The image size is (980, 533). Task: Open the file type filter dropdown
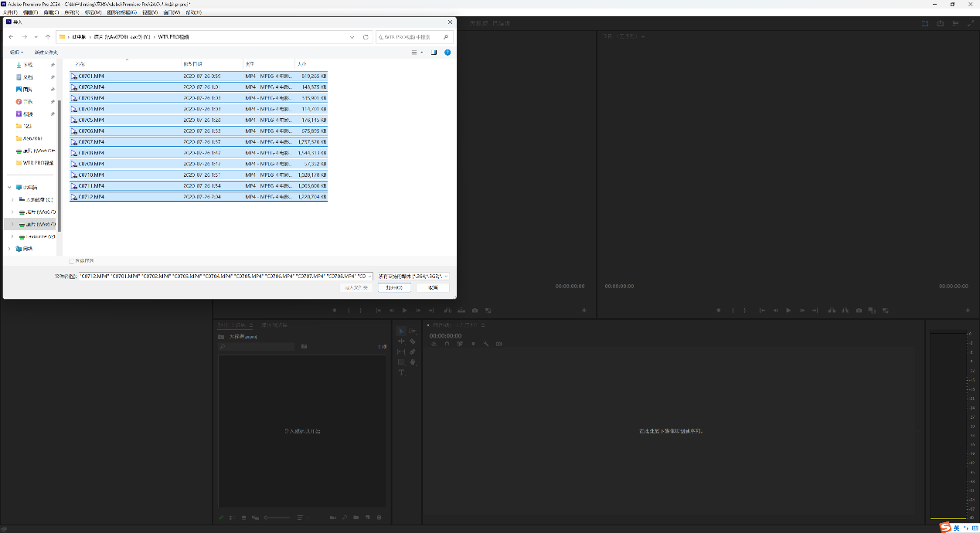tap(413, 276)
